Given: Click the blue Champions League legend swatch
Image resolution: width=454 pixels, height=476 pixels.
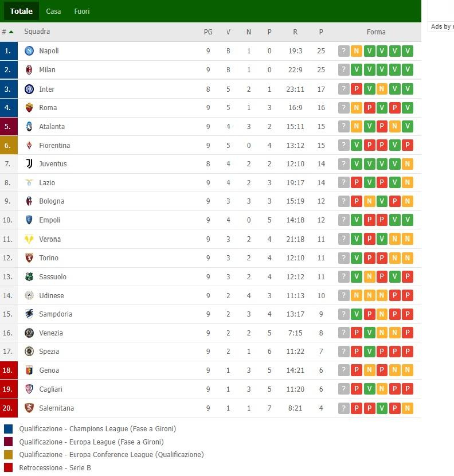Looking at the screenshot, I should pyautogui.click(x=8, y=429).
